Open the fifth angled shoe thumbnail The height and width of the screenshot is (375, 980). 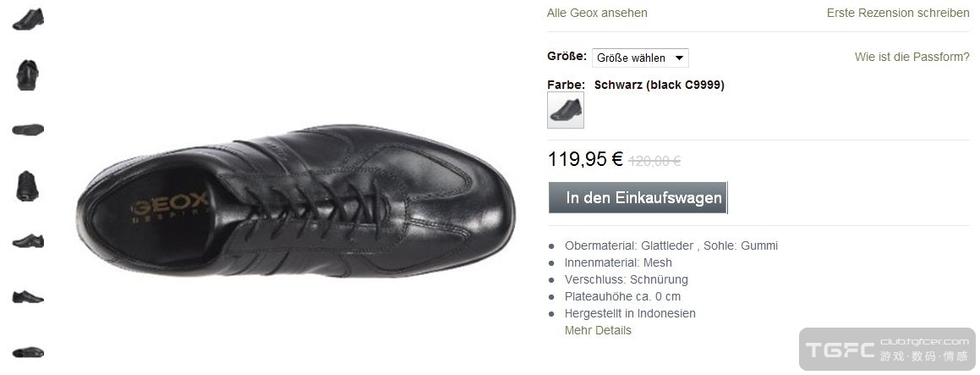click(x=28, y=241)
